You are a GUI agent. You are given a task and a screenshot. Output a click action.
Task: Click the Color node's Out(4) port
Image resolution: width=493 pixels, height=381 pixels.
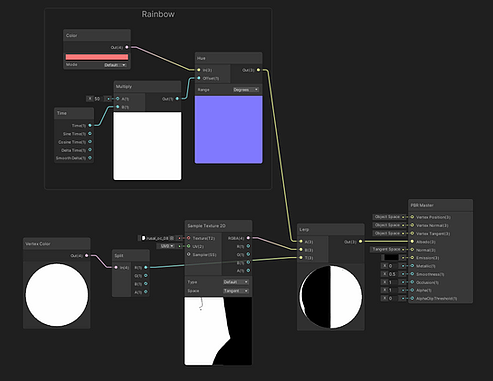click(x=127, y=47)
